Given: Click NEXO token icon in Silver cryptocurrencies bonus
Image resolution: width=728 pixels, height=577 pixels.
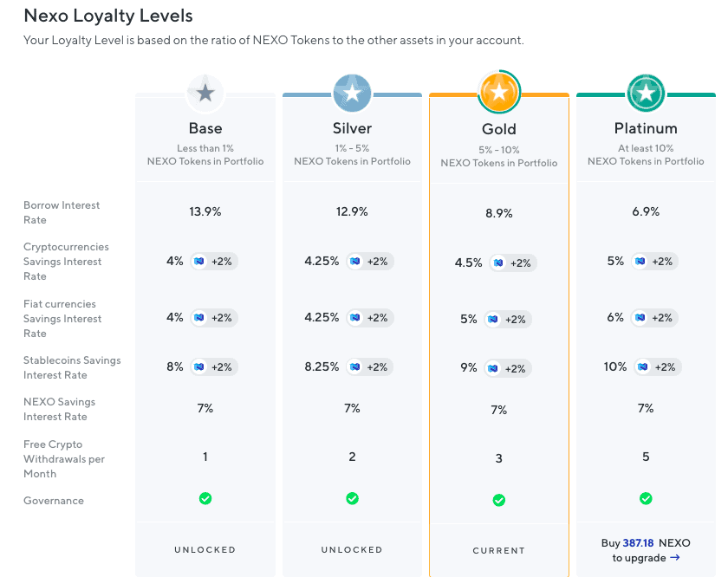Looking at the screenshot, I should coord(355,262).
